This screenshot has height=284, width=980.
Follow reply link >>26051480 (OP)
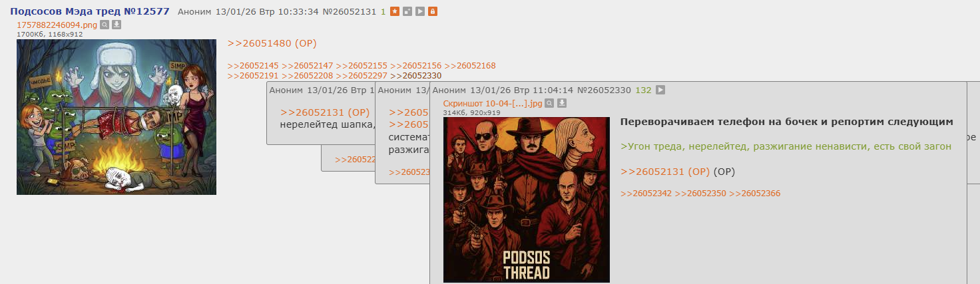pos(272,43)
